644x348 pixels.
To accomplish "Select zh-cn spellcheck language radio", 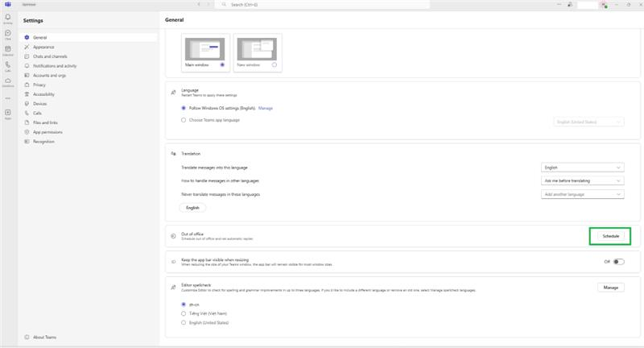I will (184, 304).
